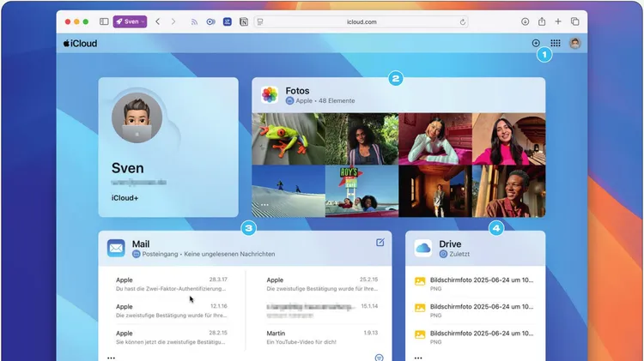
Task: Open the iCloud apps grid launcher
Action: [x=556, y=43]
